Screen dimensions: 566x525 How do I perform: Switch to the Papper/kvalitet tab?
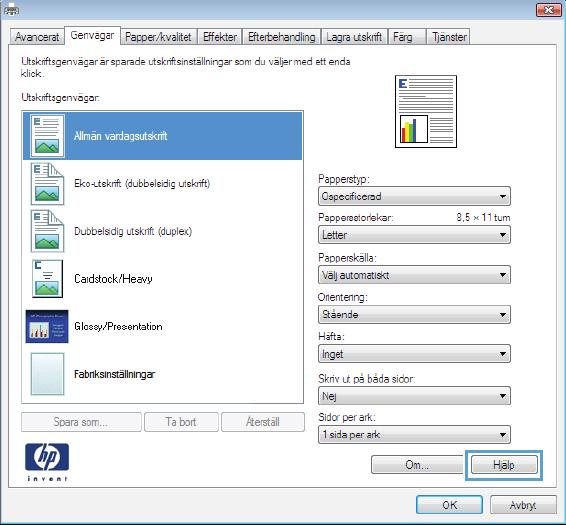pos(158,37)
